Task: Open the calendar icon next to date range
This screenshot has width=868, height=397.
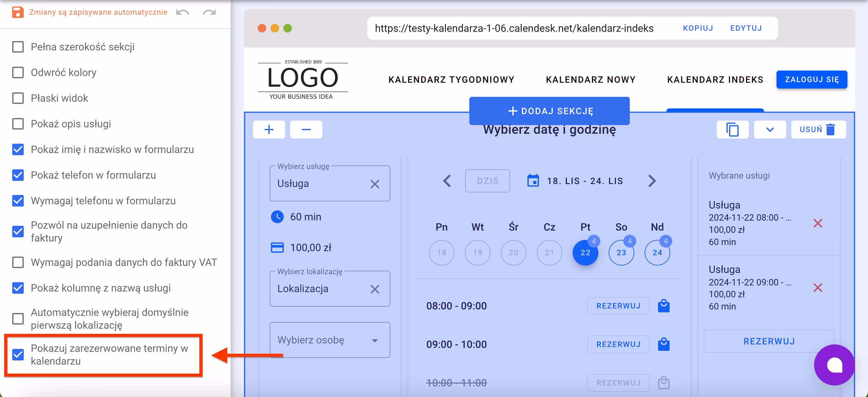Action: click(x=533, y=181)
